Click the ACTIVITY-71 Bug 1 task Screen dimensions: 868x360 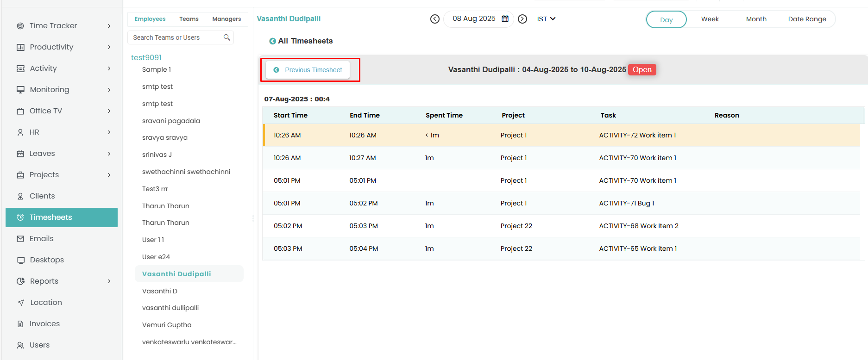point(627,203)
